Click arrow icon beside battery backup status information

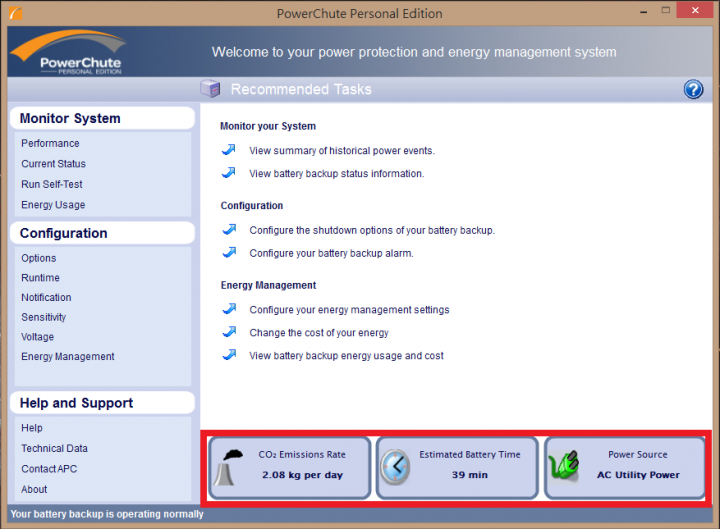(229, 173)
